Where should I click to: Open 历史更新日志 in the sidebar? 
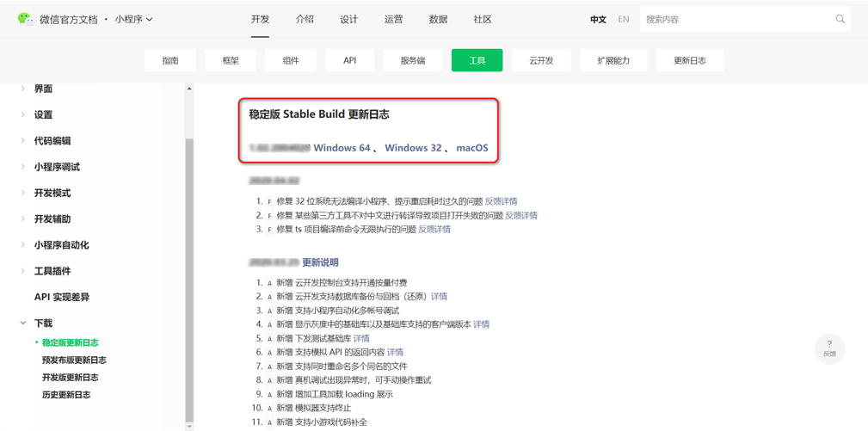pos(66,395)
